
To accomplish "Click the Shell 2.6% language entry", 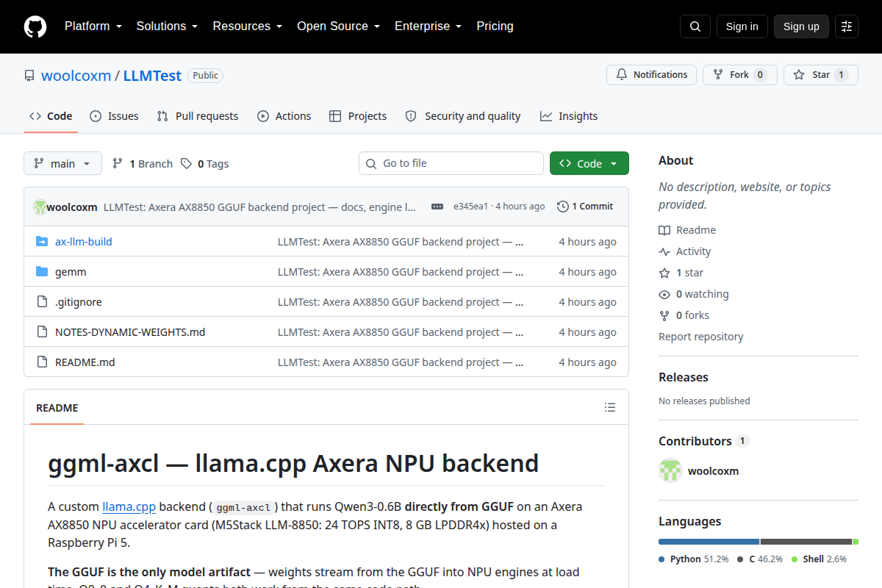I will click(819, 559).
